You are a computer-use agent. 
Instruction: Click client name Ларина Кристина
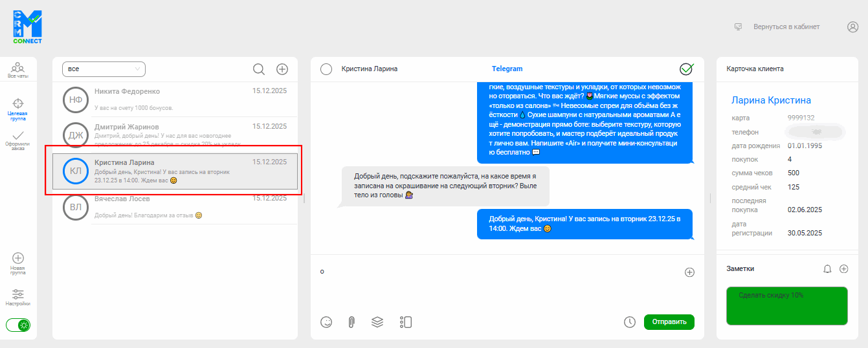(771, 100)
